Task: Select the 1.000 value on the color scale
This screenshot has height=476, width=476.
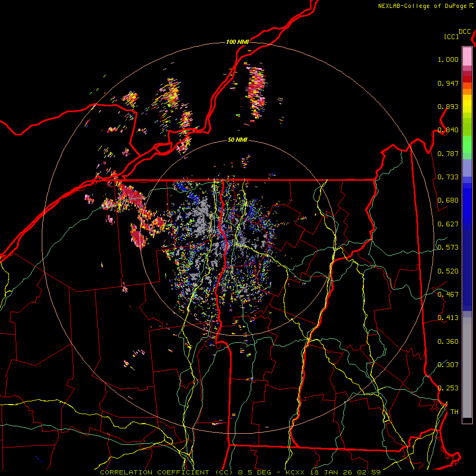Action: (448, 59)
